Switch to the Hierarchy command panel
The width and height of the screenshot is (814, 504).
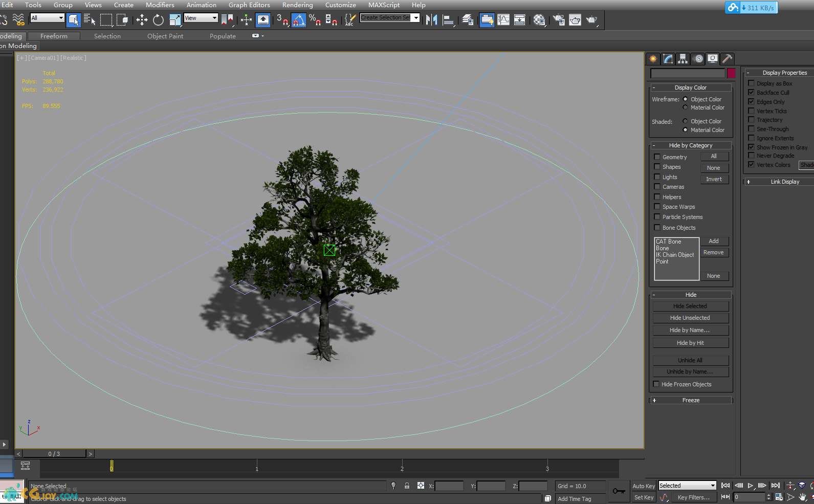tap(683, 59)
